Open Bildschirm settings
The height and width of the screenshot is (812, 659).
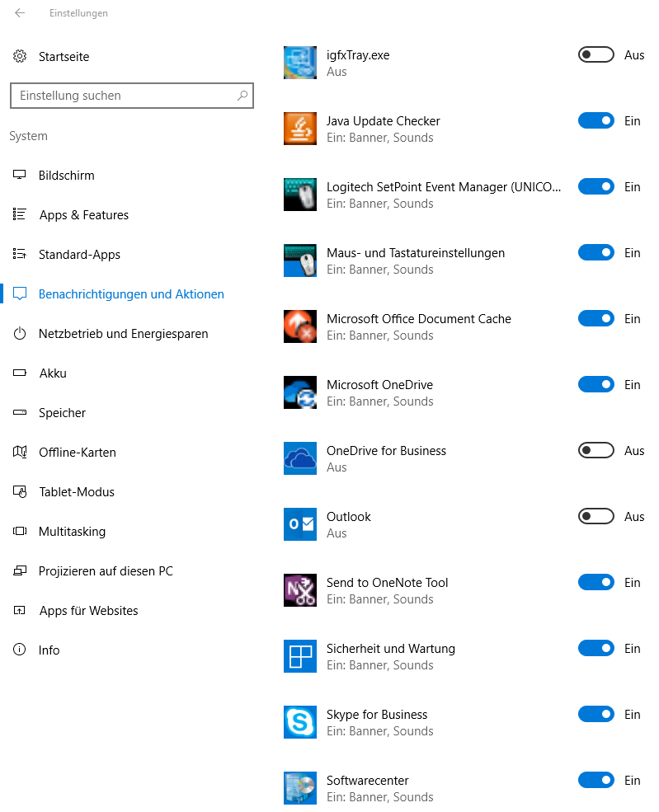click(66, 175)
